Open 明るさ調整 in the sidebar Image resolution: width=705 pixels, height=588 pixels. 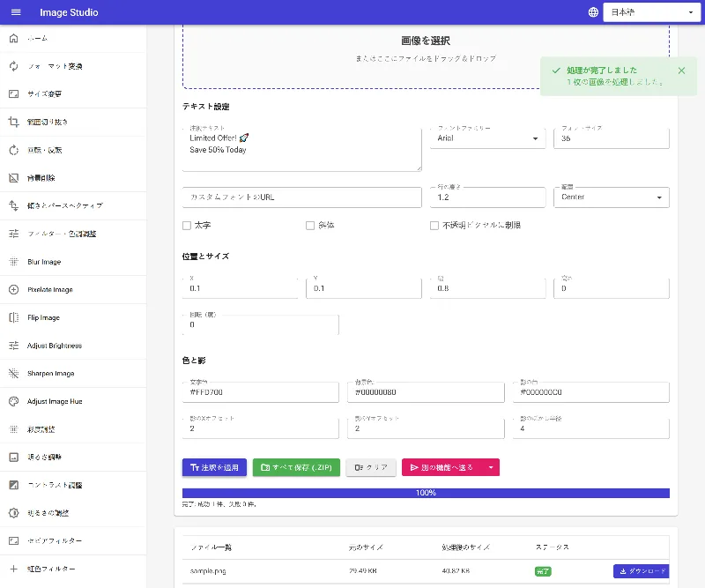pyautogui.click(x=73, y=457)
